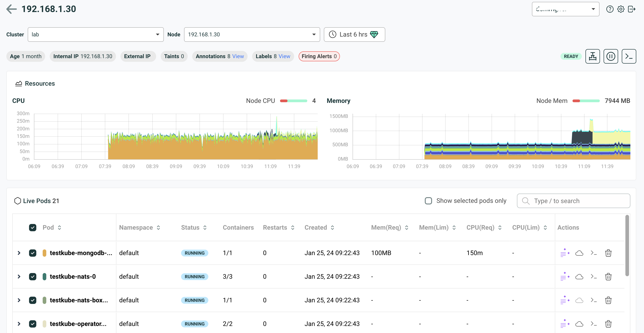The image size is (644, 333).
Task: Open the Cluster dropdown showing lab
Action: (96, 35)
